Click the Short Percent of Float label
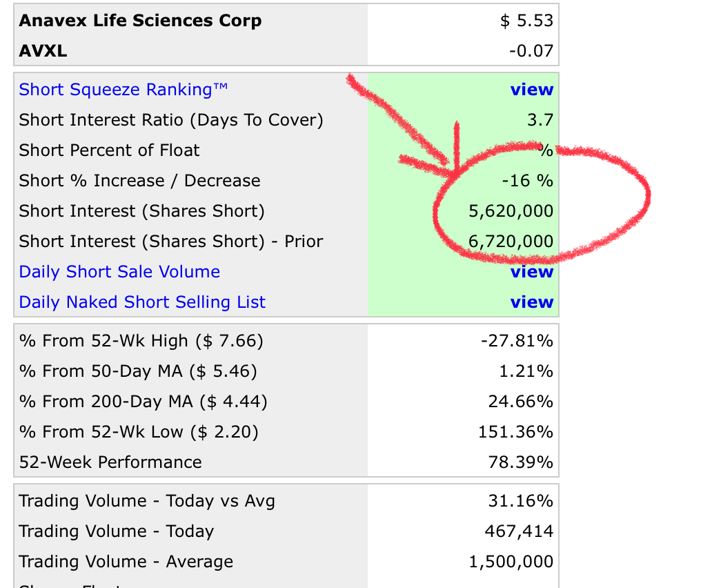The image size is (721, 588). (110, 150)
